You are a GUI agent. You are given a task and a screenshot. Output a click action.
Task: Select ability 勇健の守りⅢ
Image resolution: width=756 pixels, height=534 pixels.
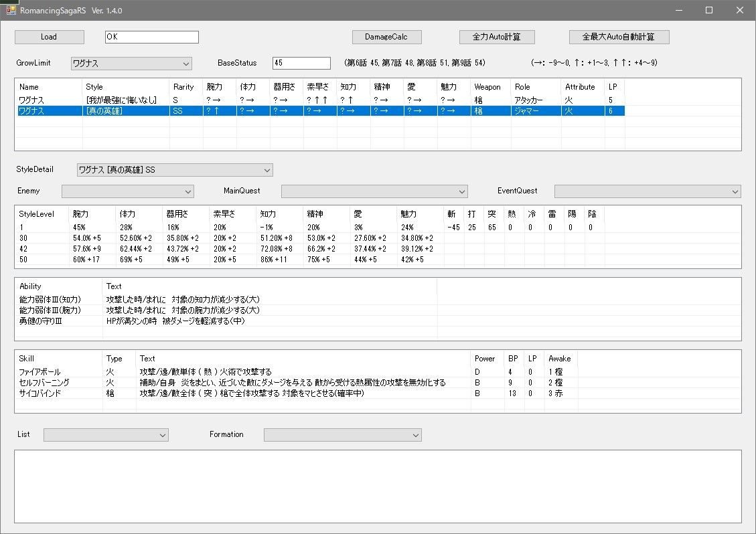click(227, 321)
